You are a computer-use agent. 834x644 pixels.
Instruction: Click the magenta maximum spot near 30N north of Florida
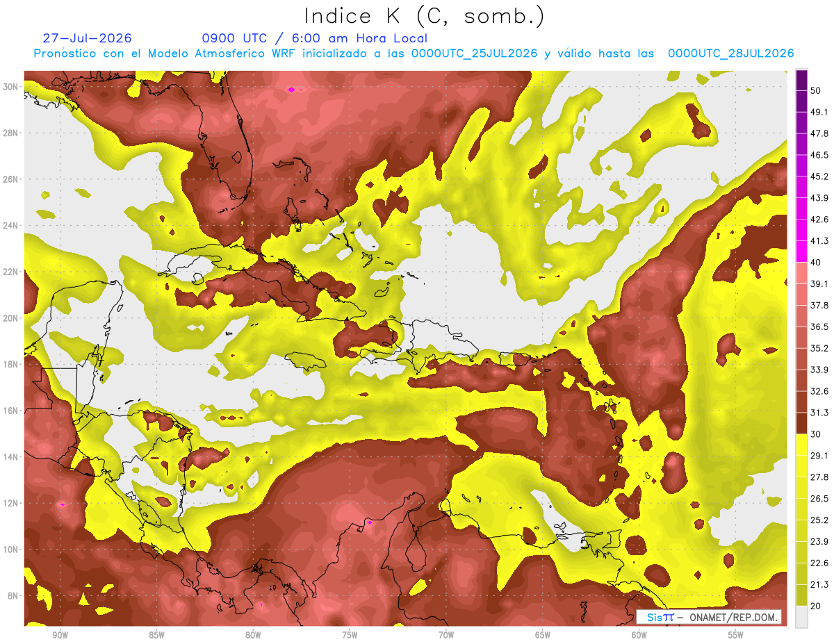point(291,89)
